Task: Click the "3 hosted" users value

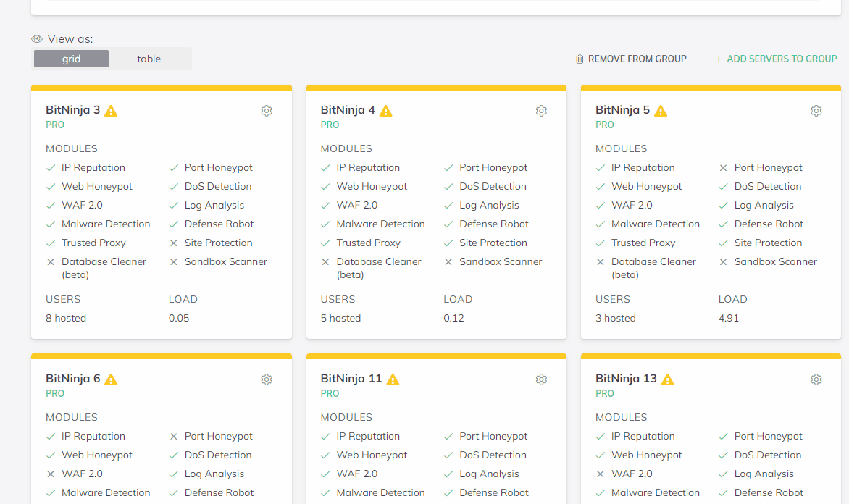Action: [x=616, y=319]
